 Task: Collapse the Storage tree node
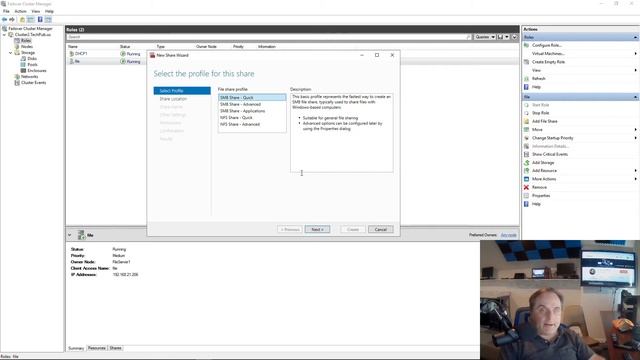[11, 53]
